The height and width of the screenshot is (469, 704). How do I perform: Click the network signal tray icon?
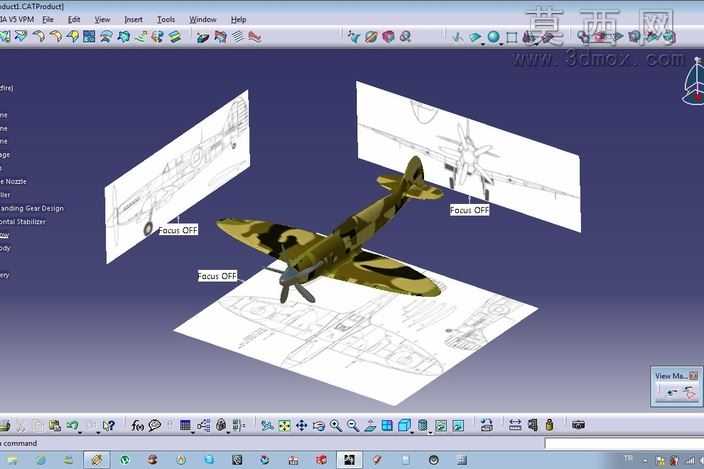(x=690, y=460)
